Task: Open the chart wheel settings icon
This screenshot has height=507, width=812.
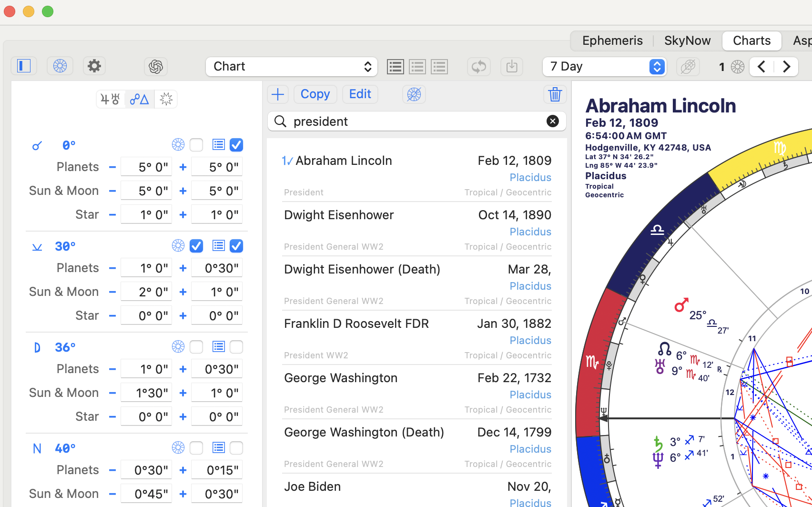Action: (x=60, y=66)
